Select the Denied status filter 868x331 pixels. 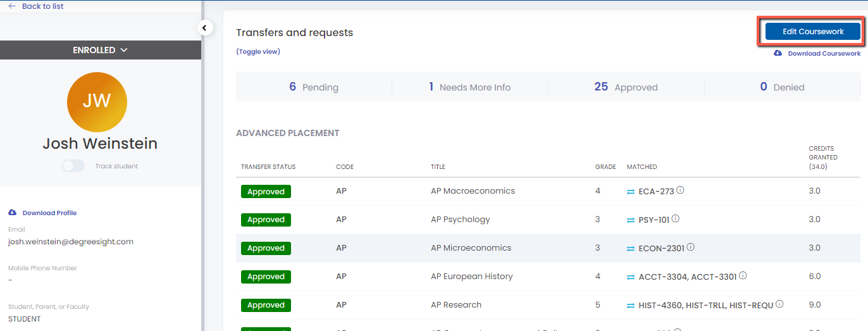(782, 87)
